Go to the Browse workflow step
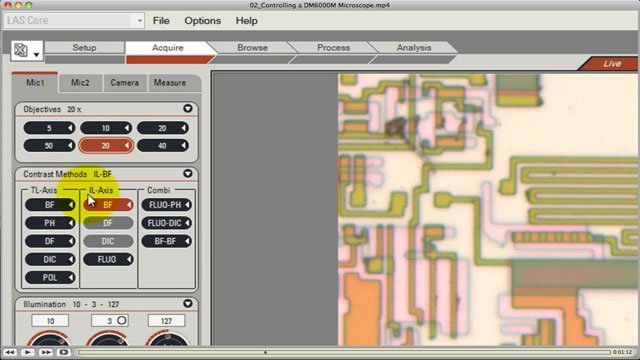Viewport: 640px width, 360px height. (252, 48)
